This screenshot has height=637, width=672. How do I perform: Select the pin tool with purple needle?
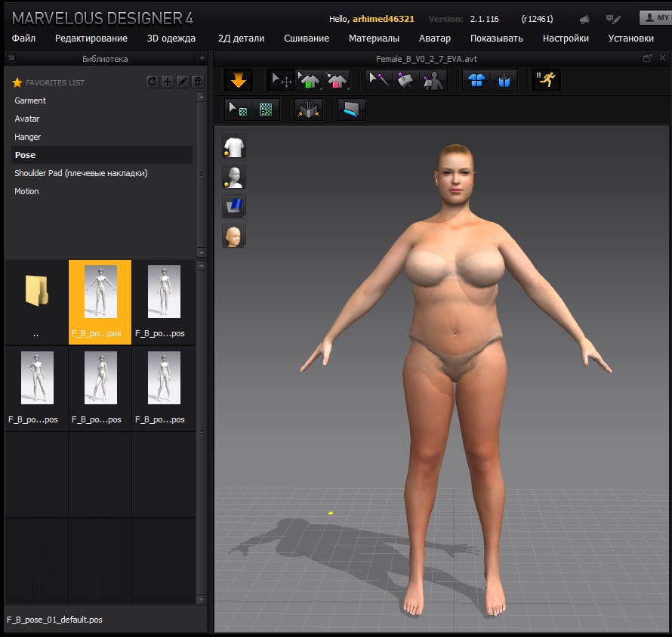point(378,80)
